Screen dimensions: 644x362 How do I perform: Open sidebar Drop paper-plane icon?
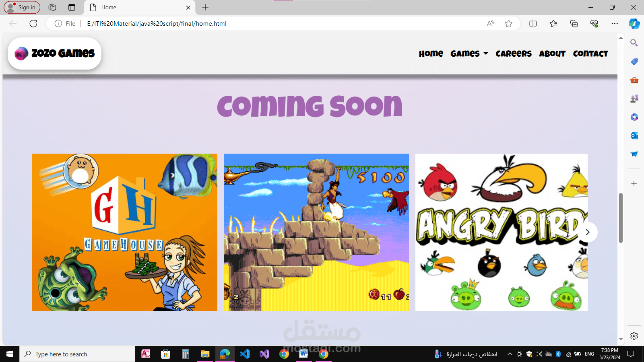[x=634, y=154]
